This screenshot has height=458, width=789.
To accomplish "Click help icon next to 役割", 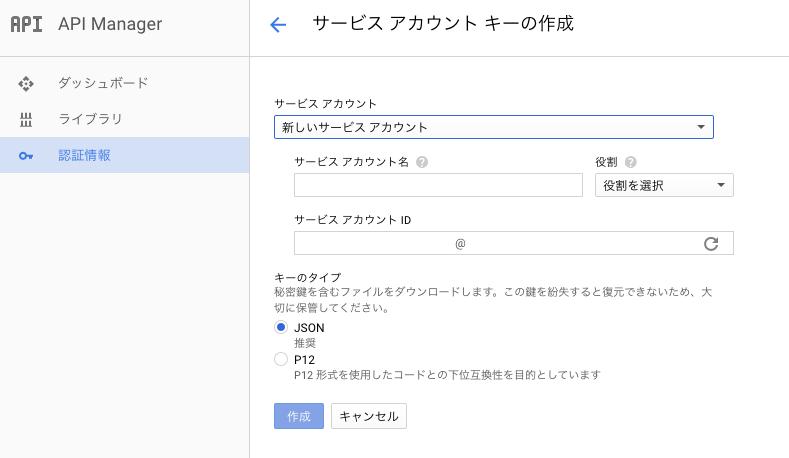I will pyautogui.click(x=630, y=162).
